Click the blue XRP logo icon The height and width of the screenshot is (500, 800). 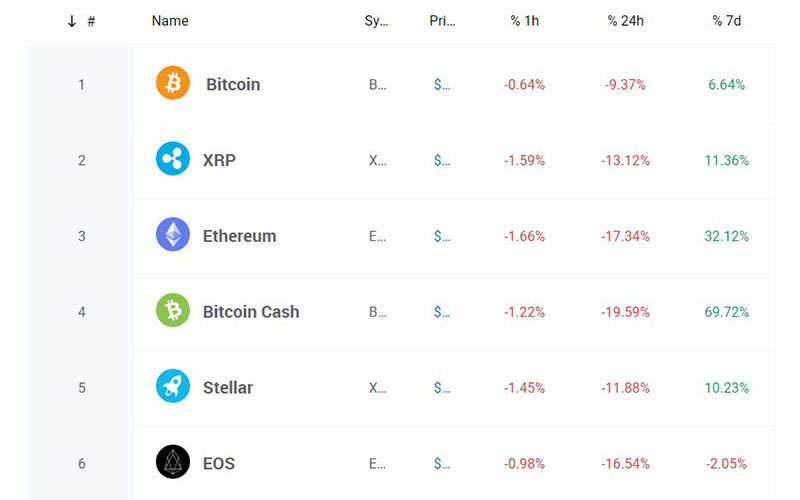tap(173, 160)
